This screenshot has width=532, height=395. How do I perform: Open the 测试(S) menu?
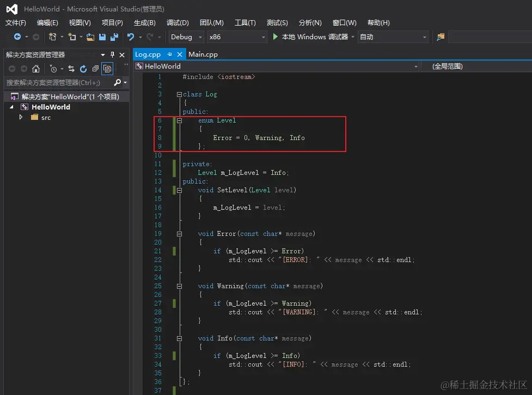(277, 23)
